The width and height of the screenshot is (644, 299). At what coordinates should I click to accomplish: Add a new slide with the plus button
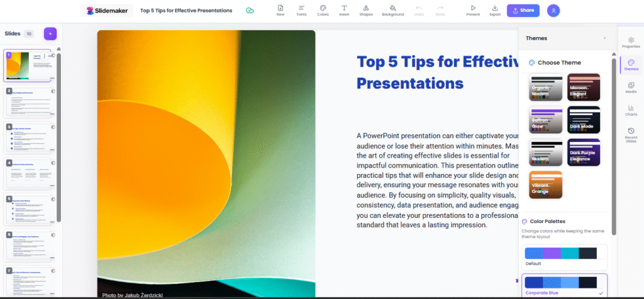point(50,33)
